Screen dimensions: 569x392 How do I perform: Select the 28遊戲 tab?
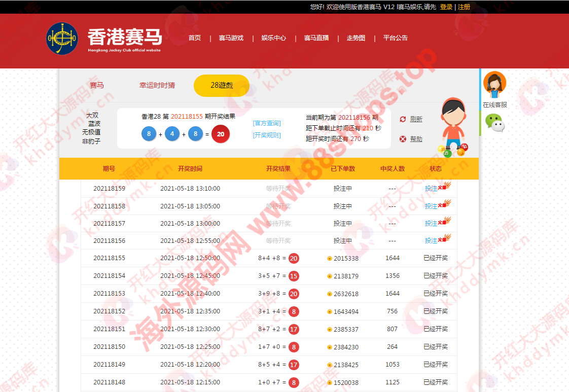[x=222, y=85]
